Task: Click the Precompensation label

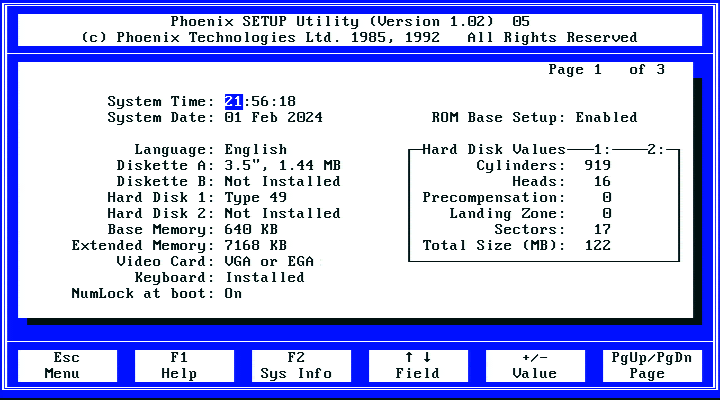Action: pos(494,197)
